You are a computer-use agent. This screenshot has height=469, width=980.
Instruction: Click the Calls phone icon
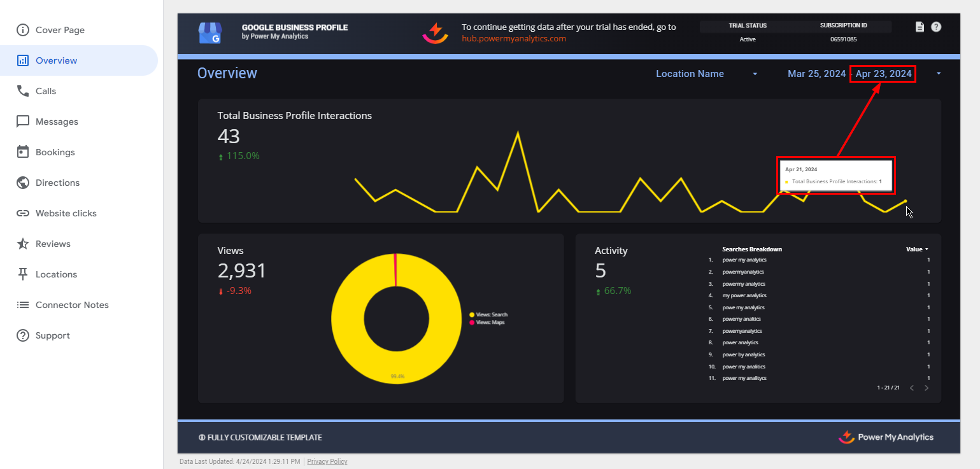point(23,91)
